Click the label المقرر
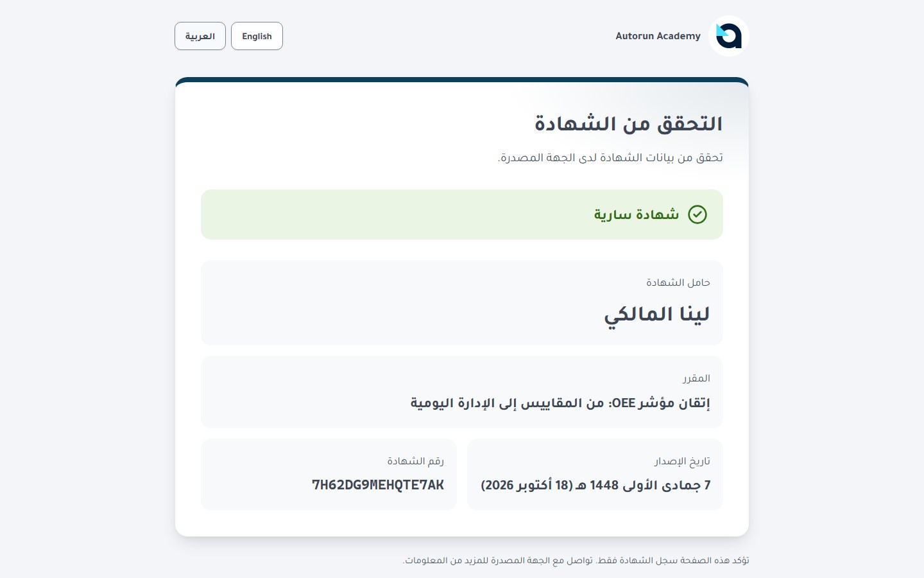924x578 pixels. 696,378
